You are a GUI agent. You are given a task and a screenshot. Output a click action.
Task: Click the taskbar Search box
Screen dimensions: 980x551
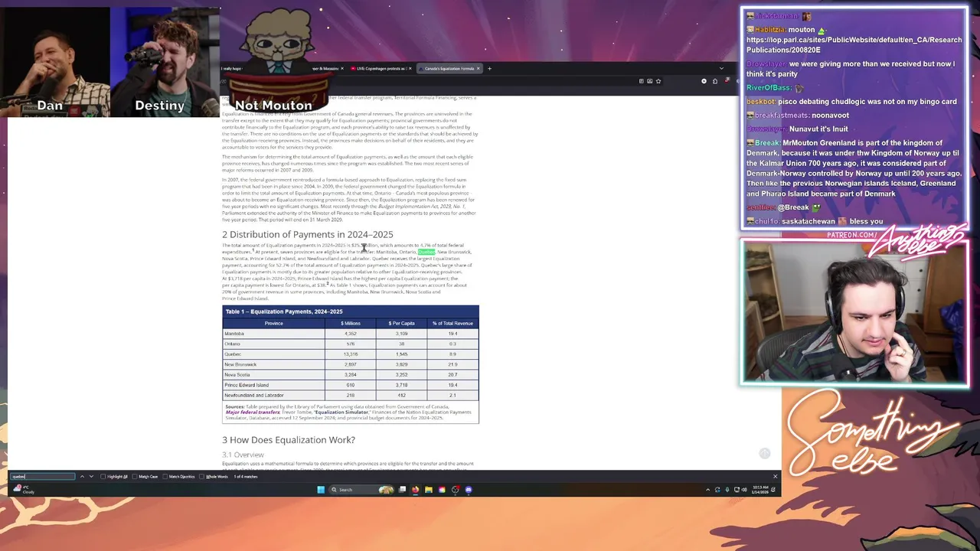(362, 490)
